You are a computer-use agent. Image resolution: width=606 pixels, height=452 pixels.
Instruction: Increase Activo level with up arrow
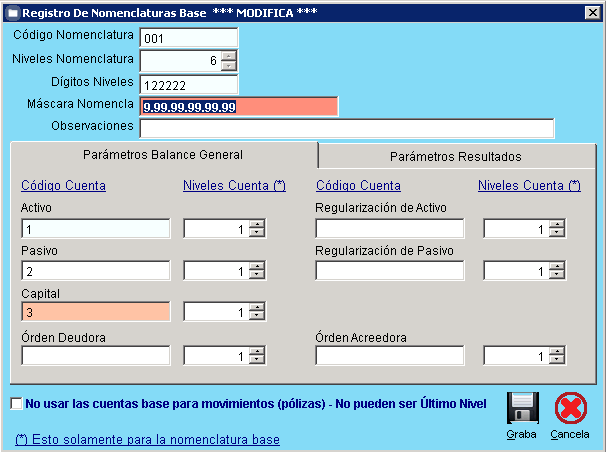tap(257, 224)
